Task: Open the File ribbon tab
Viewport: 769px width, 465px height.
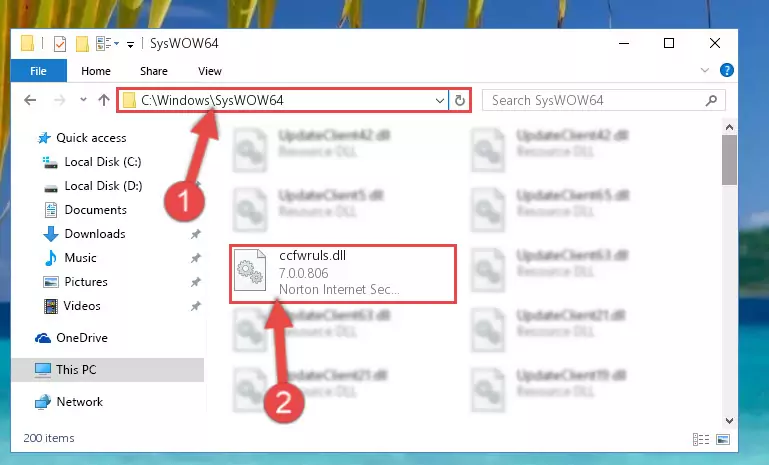Action: (x=39, y=71)
